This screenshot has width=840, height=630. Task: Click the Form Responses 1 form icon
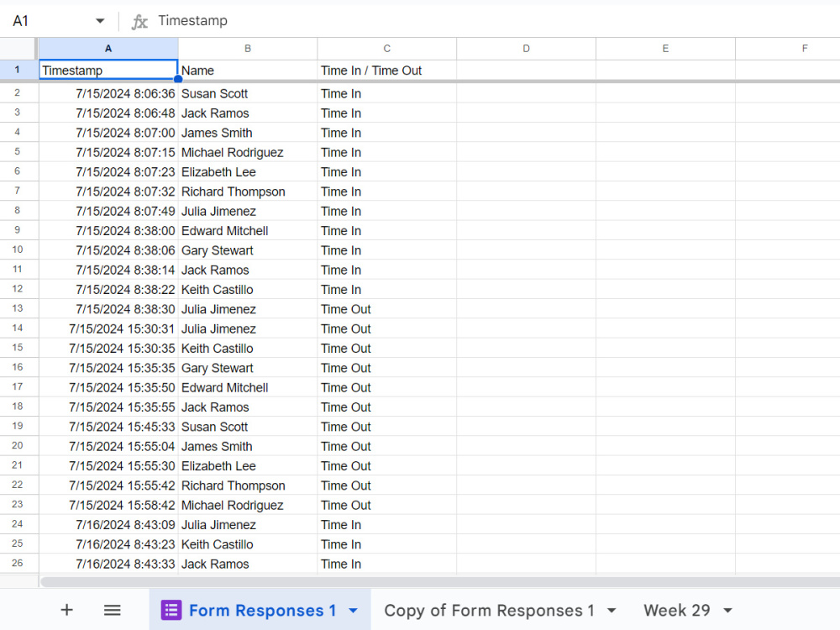(171, 610)
